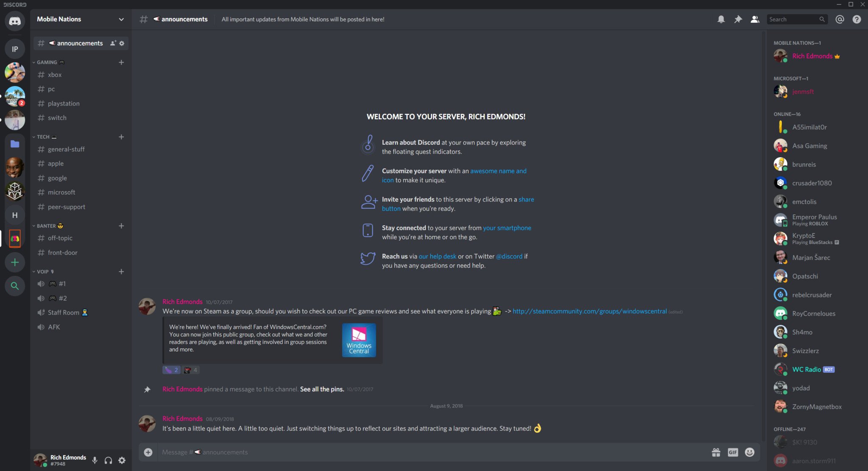Click Rich Edmonds profile avatar
This screenshot has width=868, height=471.
tap(781, 55)
